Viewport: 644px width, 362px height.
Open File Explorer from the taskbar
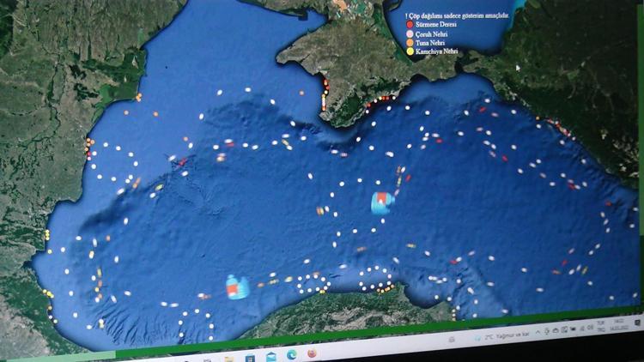point(230,359)
